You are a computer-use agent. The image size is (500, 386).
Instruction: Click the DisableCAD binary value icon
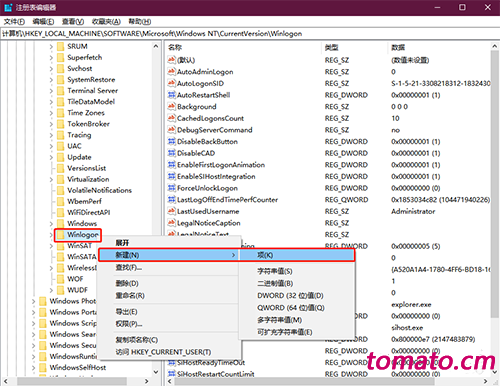coord(171,153)
